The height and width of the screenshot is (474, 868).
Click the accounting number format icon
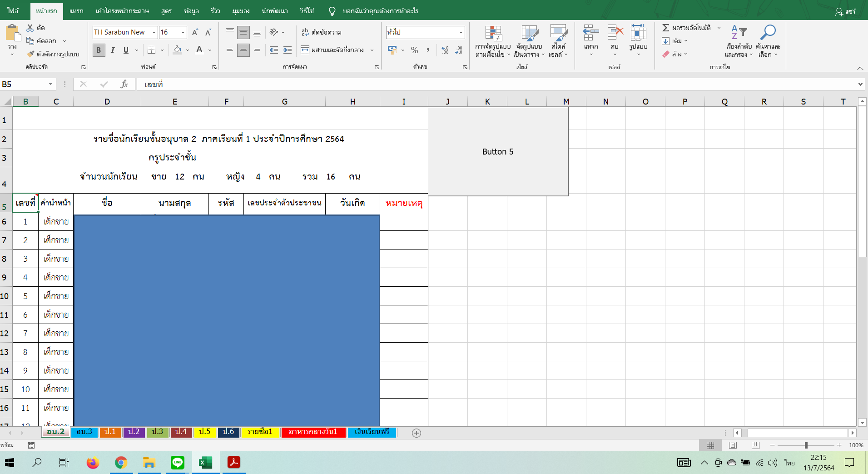click(392, 50)
